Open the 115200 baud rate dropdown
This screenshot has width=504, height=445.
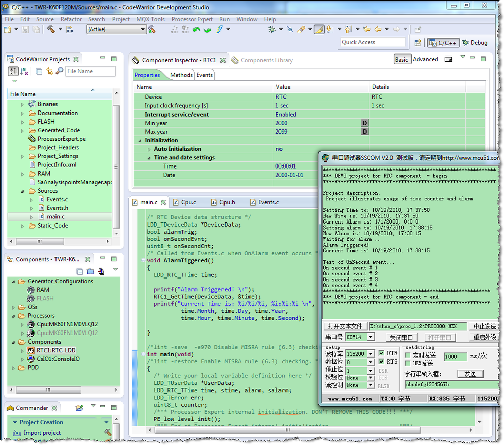371,354
